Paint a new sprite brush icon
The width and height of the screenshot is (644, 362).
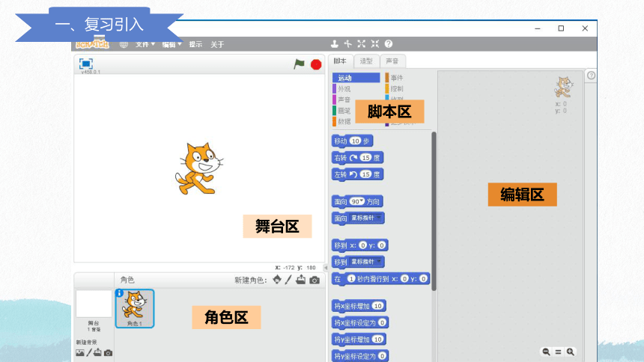click(288, 280)
